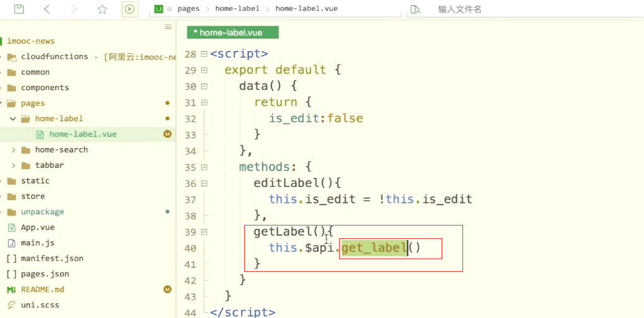The image size is (644, 318).
Task: Open manifest.json file
Action: click(52, 258)
